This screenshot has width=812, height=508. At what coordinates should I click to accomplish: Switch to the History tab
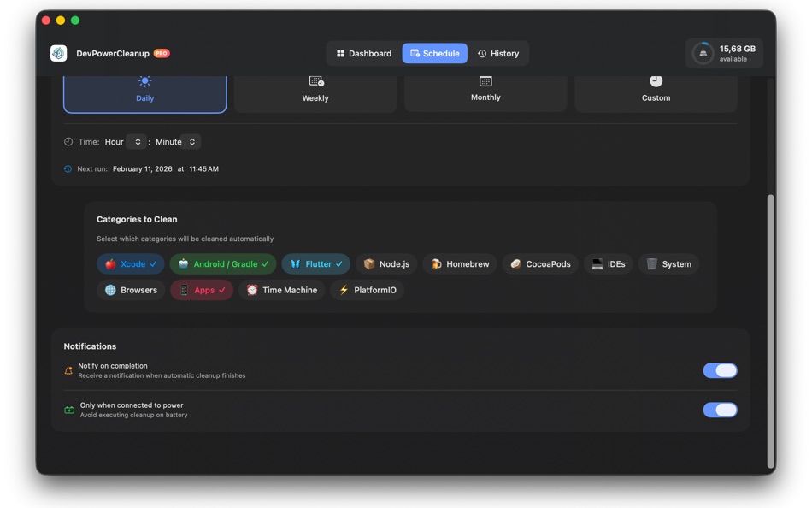point(498,53)
